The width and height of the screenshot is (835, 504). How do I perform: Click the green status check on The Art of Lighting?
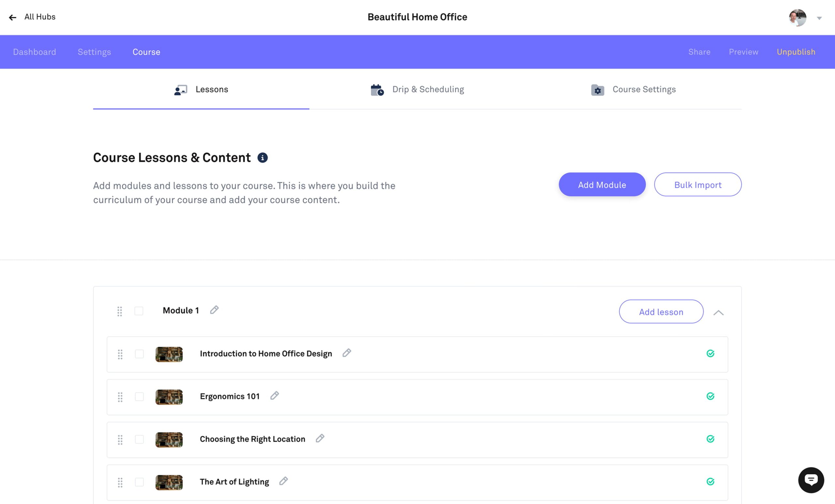point(711,481)
